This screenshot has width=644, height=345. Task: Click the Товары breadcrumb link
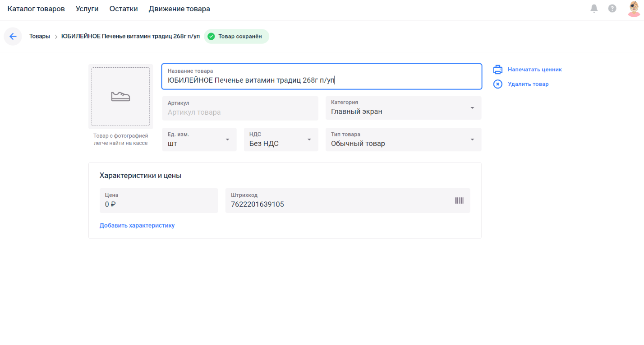[40, 37]
